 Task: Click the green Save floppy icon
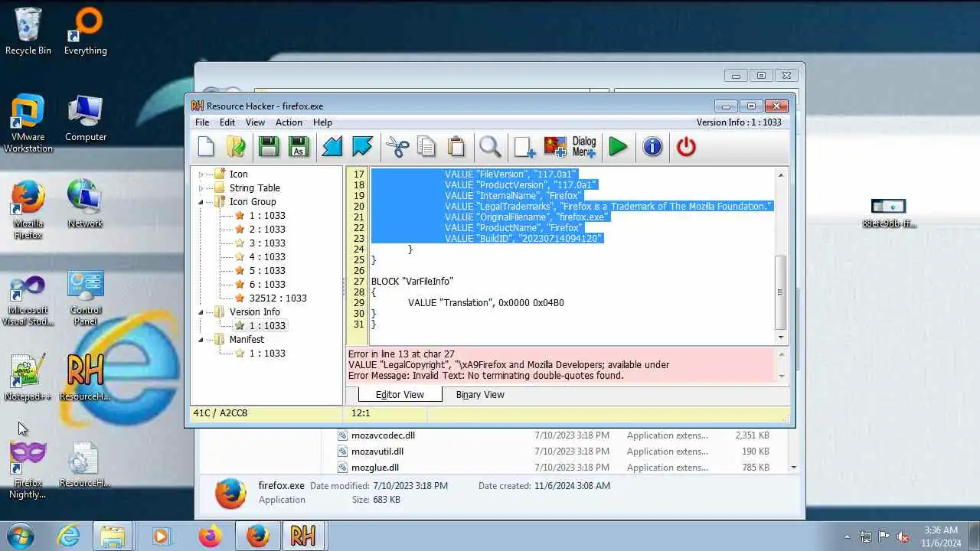268,146
